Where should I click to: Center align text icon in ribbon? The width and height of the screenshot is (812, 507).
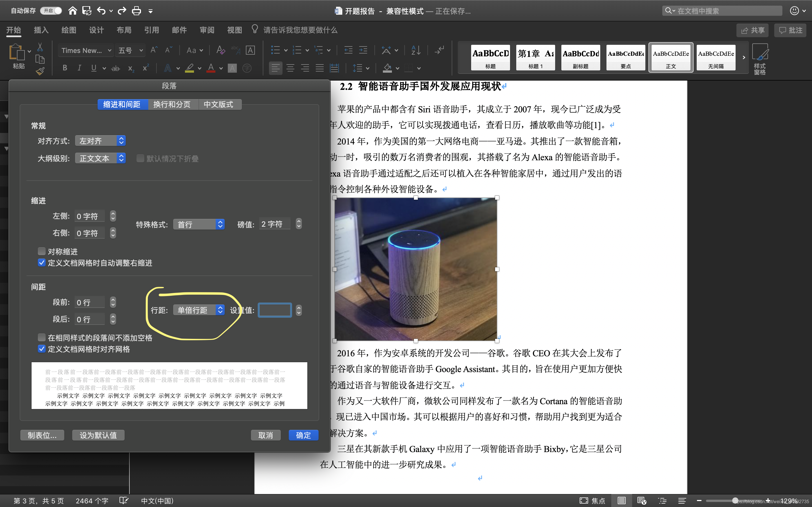(x=290, y=68)
